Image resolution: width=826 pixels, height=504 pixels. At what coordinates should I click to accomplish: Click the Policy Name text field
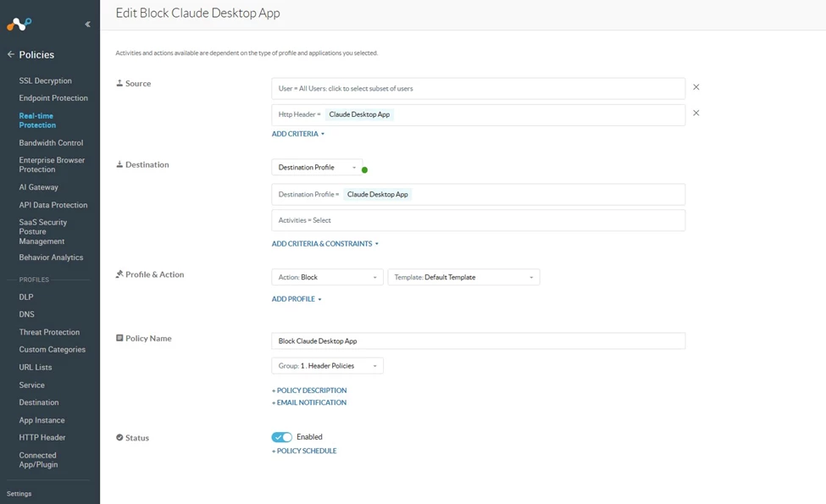point(479,341)
